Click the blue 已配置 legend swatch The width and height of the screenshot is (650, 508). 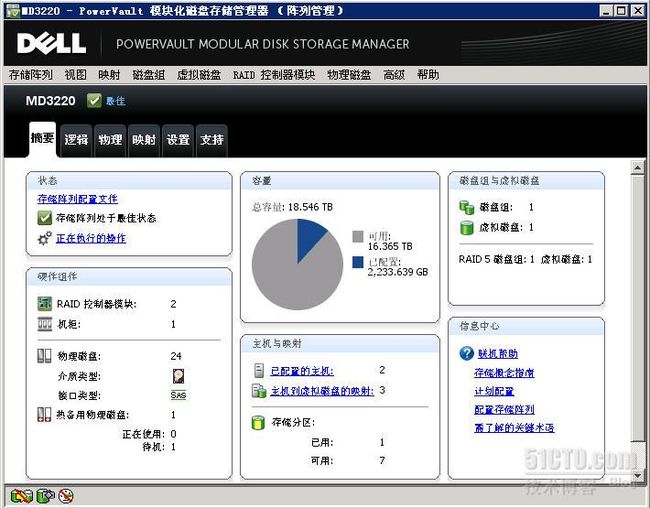tap(358, 262)
